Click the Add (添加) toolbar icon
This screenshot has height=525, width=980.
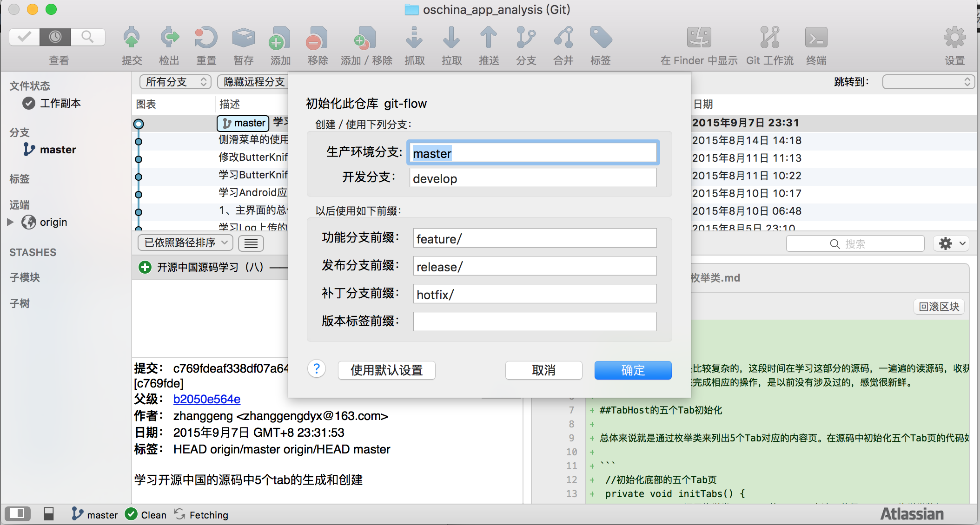pyautogui.click(x=280, y=38)
